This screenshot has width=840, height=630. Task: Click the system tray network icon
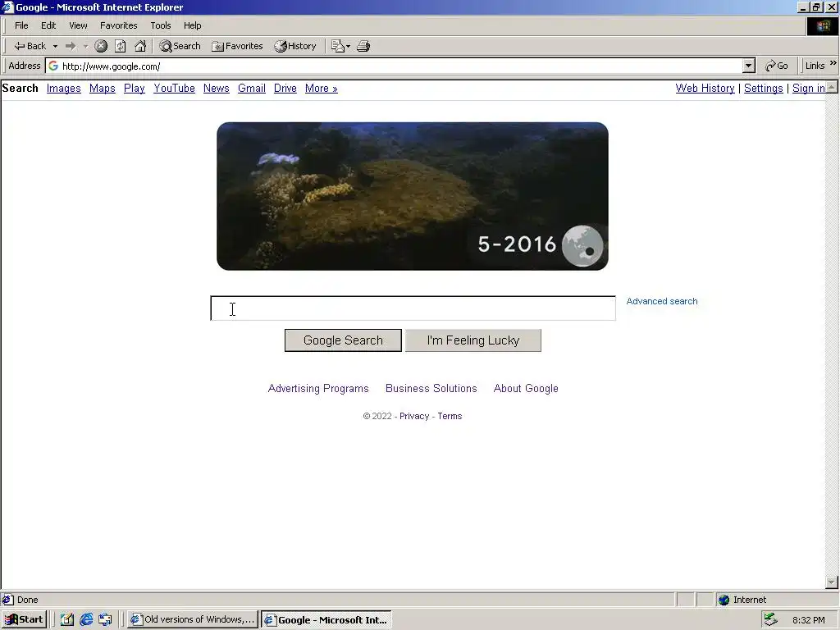[x=770, y=619]
